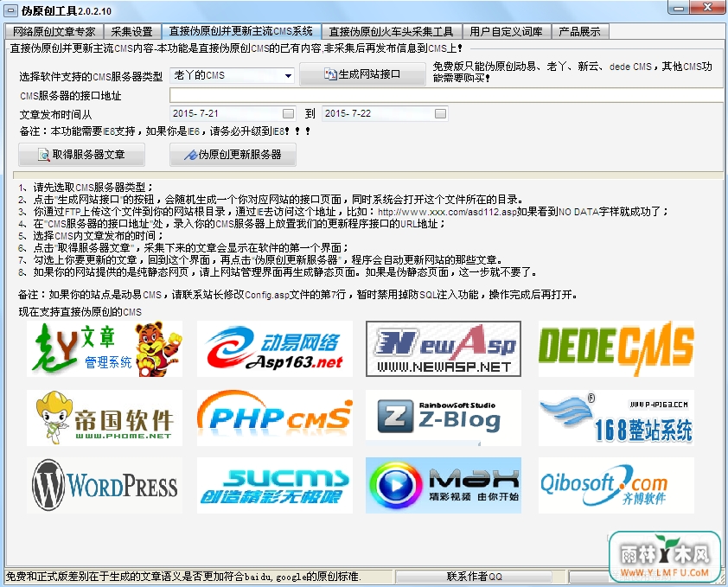The width and height of the screenshot is (728, 587).
Task: Select the 直接伪原创并更新主流CMS系统 tab
Action: coord(241,31)
